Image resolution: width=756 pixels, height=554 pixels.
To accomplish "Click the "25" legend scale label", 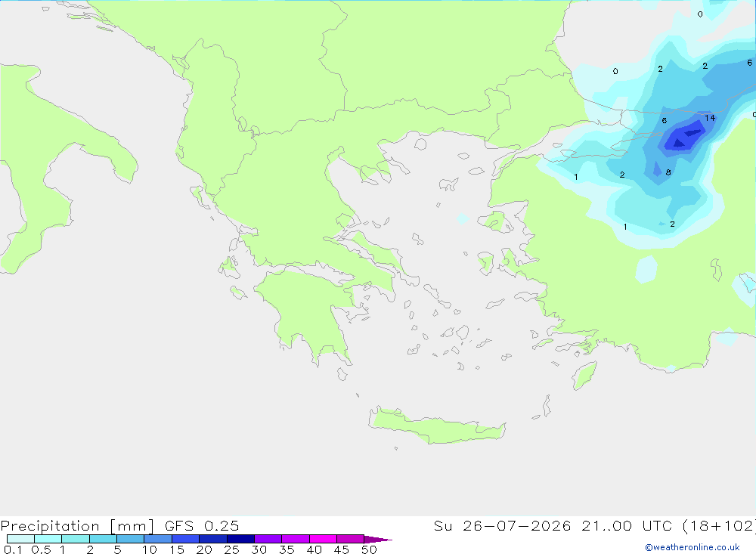I will click(231, 549).
